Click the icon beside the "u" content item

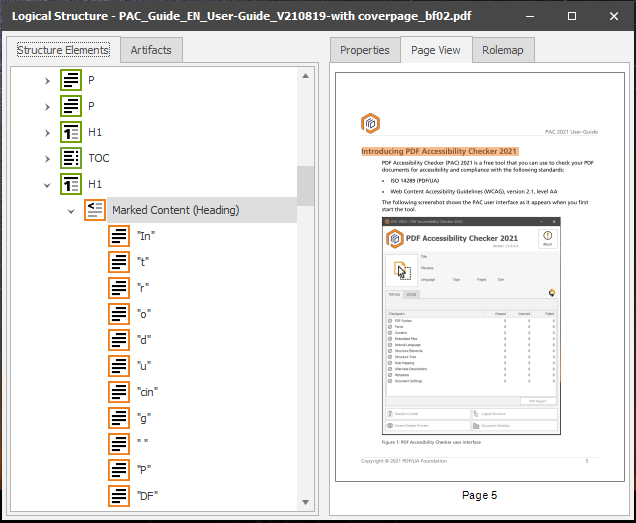tap(119, 366)
